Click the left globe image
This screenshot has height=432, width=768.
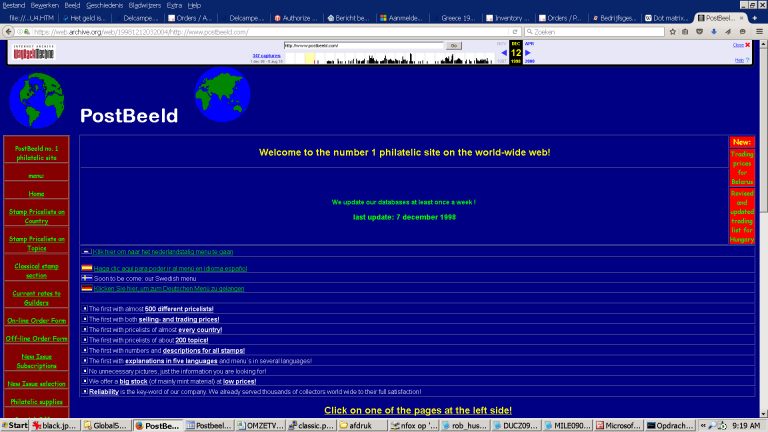point(37,101)
